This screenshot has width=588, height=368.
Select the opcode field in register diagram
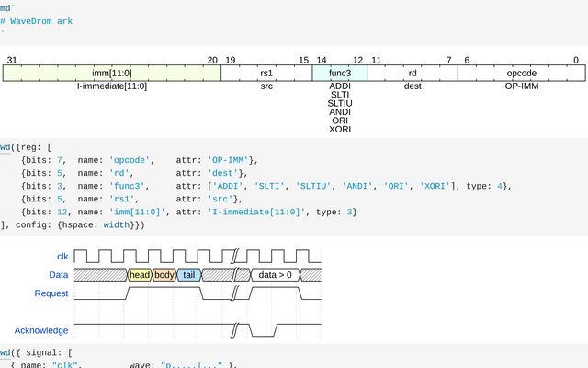tap(522, 73)
